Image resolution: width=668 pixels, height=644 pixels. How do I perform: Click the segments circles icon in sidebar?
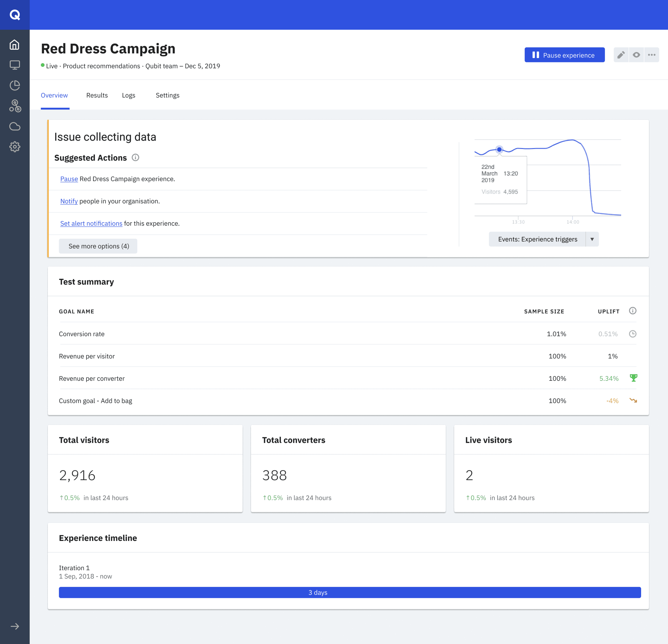(15, 106)
